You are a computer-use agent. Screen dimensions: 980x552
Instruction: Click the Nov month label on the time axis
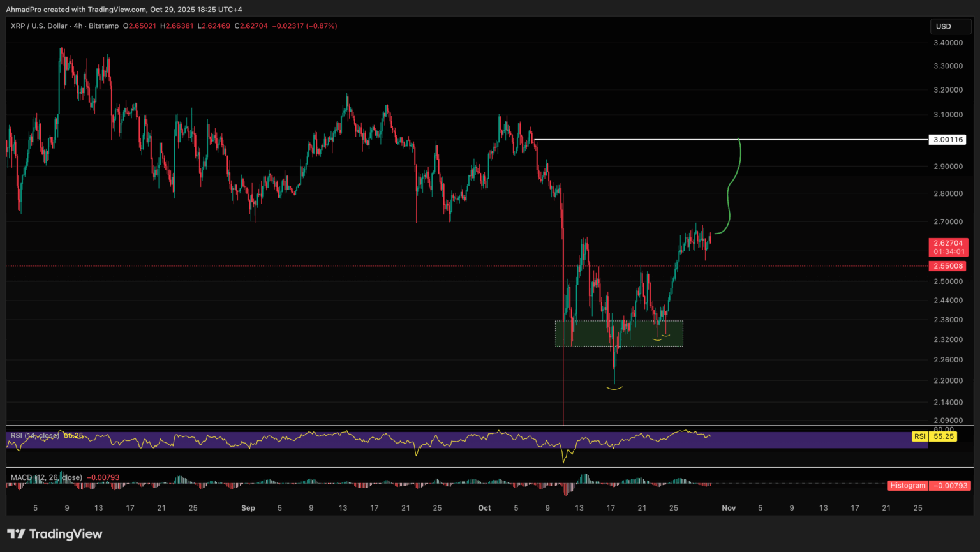729,508
